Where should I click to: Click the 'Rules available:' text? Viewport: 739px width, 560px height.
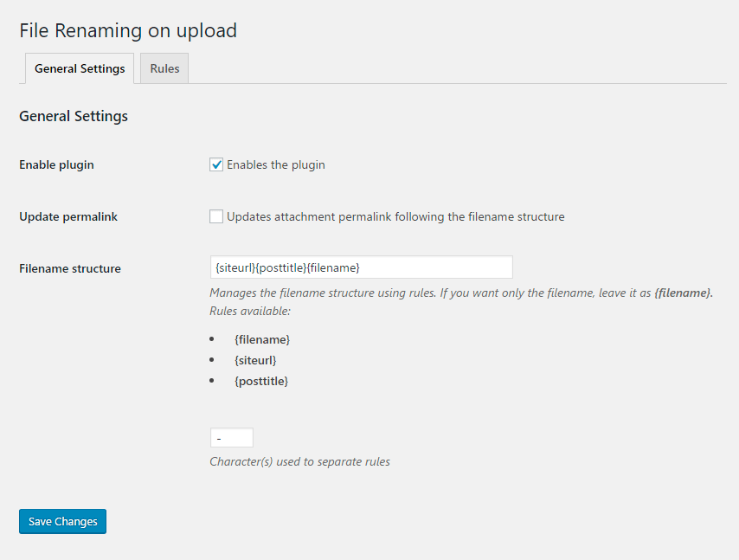tap(250, 311)
